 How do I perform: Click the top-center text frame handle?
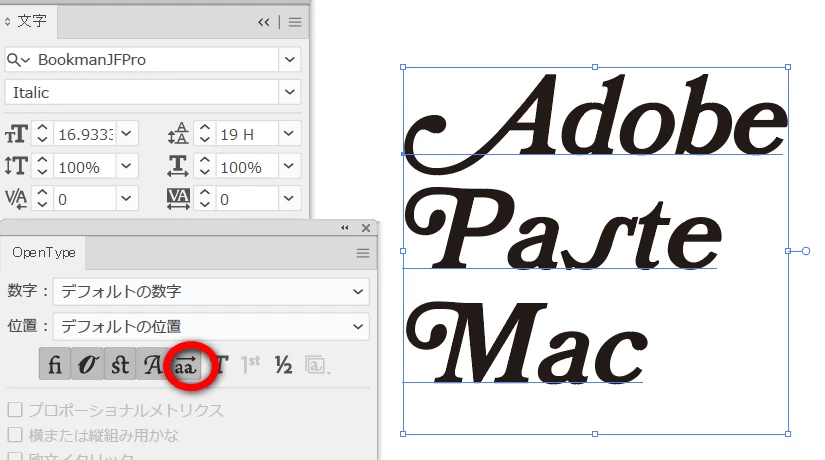pos(595,67)
